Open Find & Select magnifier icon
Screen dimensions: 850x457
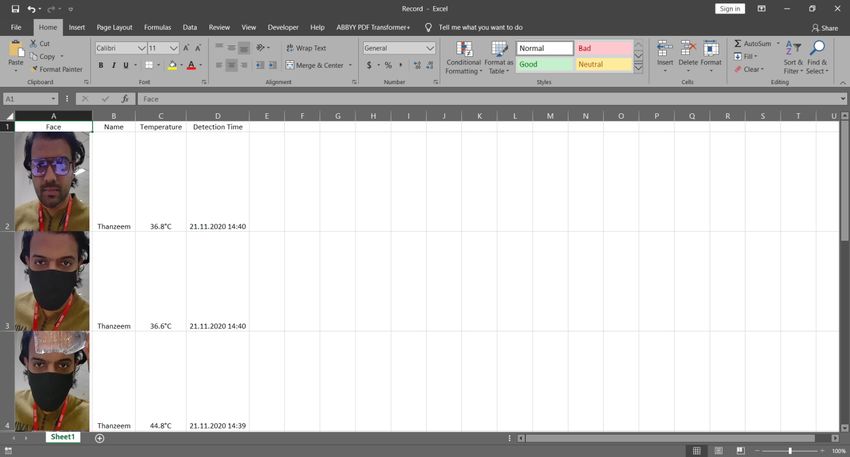pos(817,48)
